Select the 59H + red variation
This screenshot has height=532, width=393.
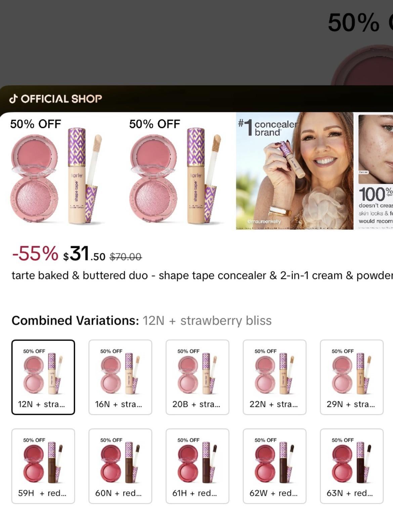43,466
